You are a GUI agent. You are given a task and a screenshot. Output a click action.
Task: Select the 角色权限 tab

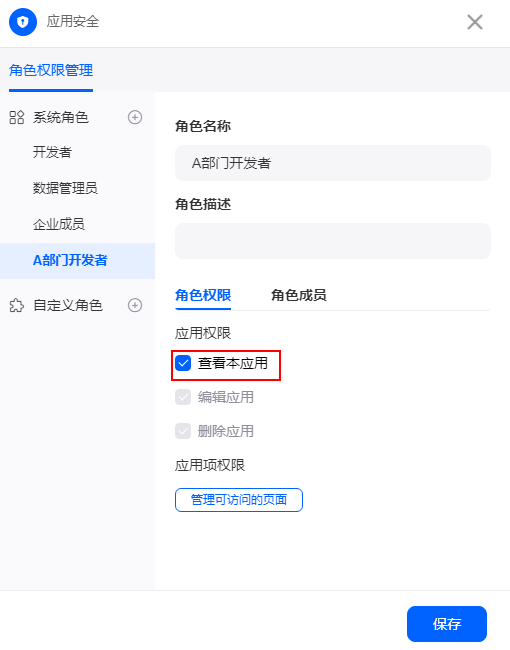203,295
